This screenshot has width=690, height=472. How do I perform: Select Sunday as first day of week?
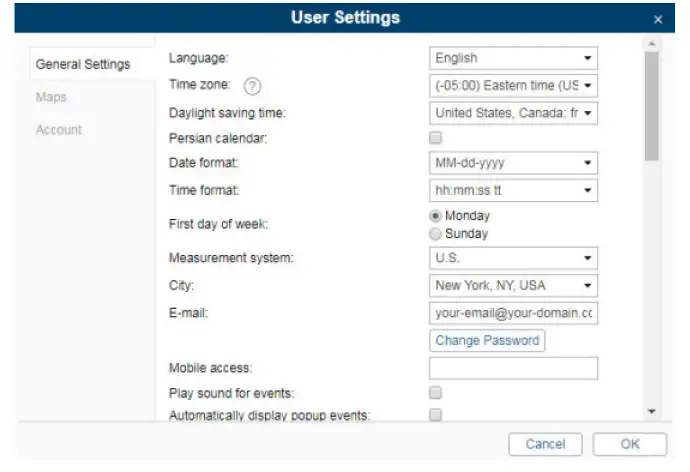pos(435,233)
